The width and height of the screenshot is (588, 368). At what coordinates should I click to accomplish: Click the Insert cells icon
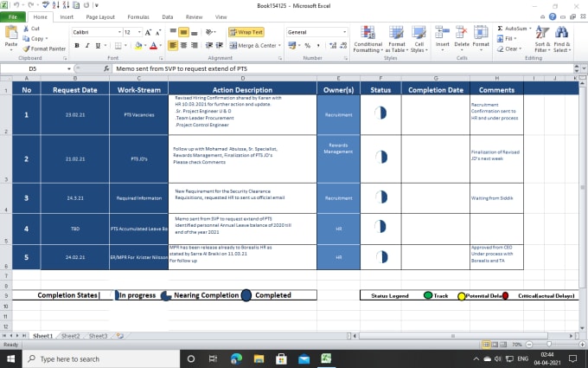coord(442,33)
